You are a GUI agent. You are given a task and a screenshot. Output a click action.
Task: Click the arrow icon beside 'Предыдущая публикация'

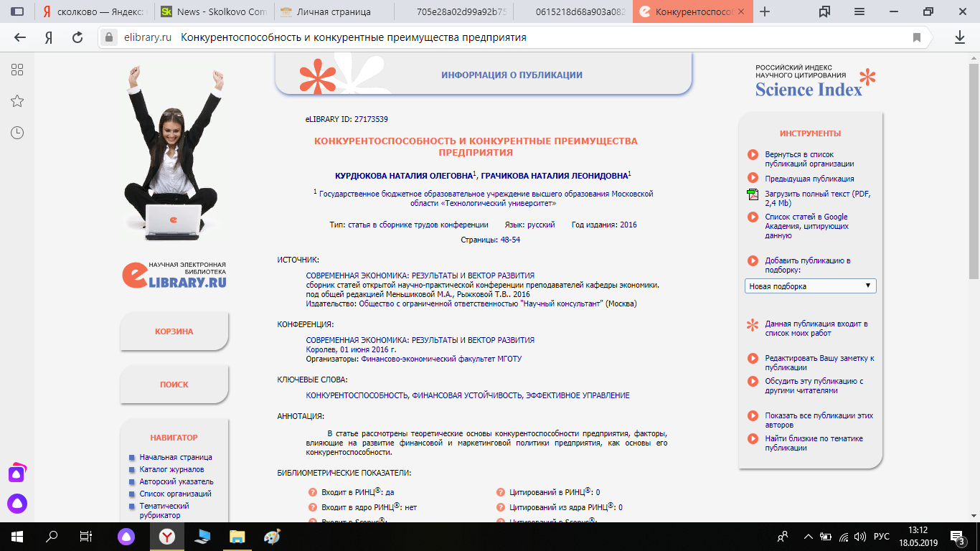point(753,178)
